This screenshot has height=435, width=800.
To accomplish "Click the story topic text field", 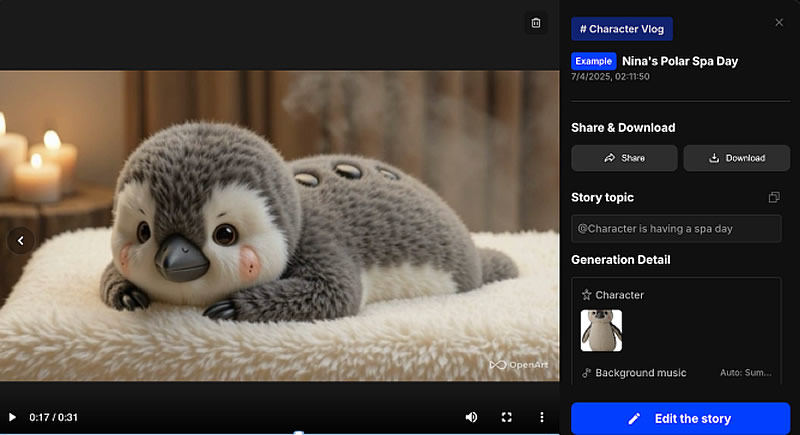I will [x=676, y=229].
